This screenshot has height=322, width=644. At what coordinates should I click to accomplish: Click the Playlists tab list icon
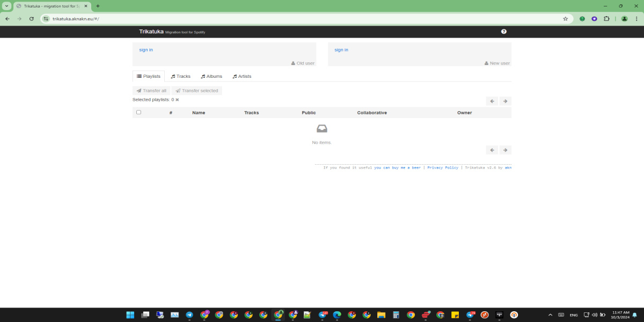[139, 76]
